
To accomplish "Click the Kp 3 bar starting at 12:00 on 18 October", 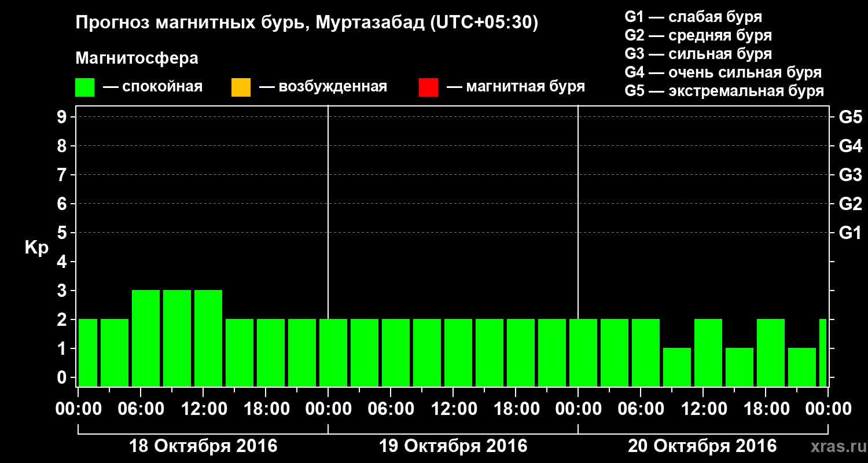I will coord(208,338).
